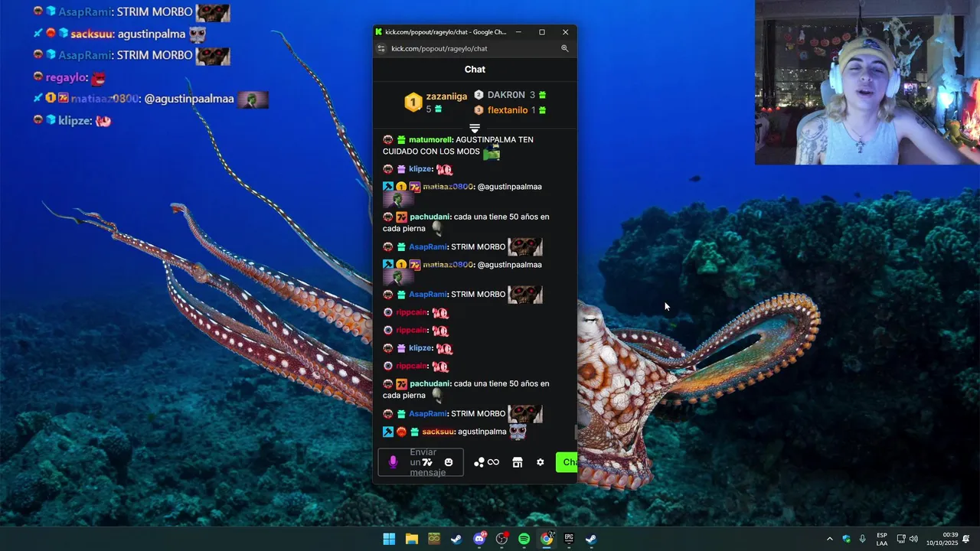The height and width of the screenshot is (551, 980).
Task: Open File Explorer from taskbar
Action: point(411,539)
